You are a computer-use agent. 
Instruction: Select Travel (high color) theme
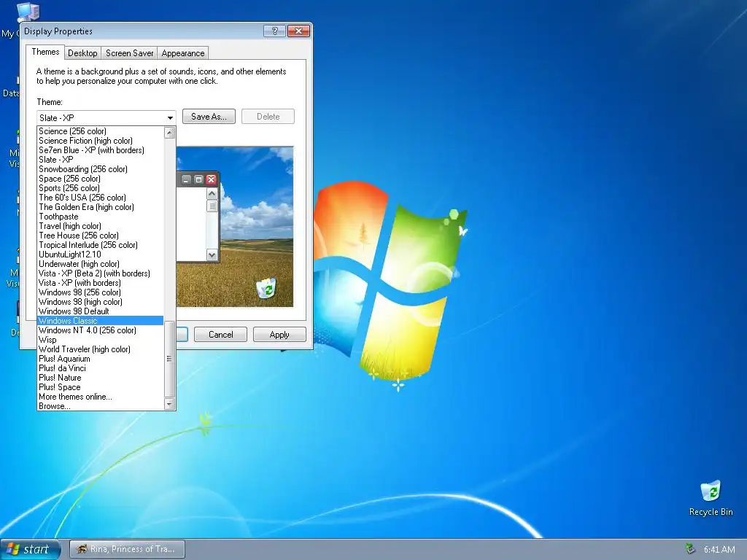(x=101, y=226)
